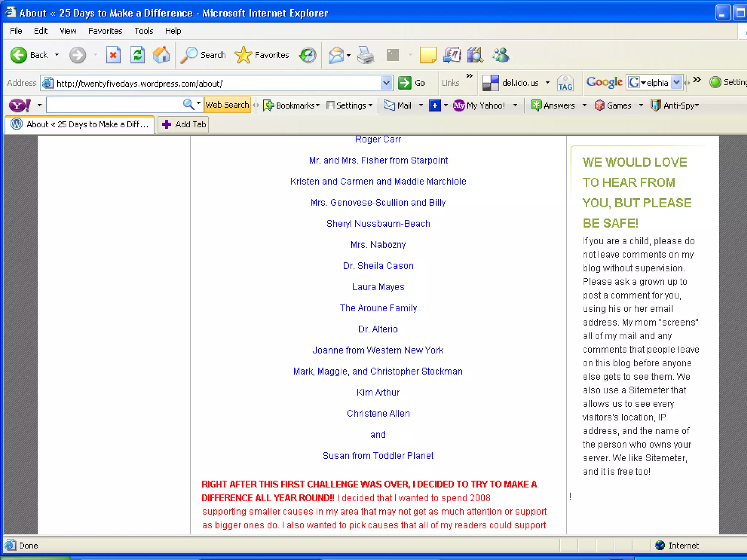Expand the address bar dropdown
747x560 pixels.
click(386, 83)
